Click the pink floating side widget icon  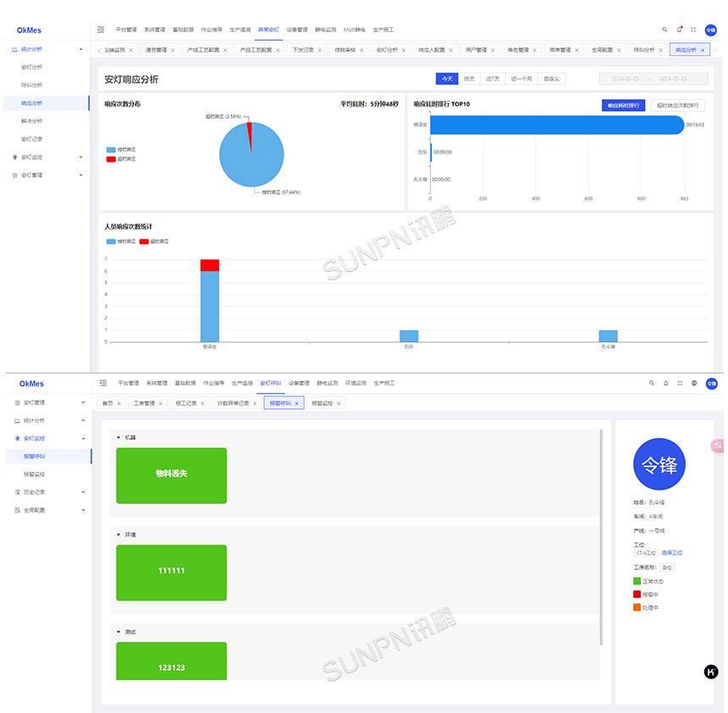pyautogui.click(x=718, y=445)
